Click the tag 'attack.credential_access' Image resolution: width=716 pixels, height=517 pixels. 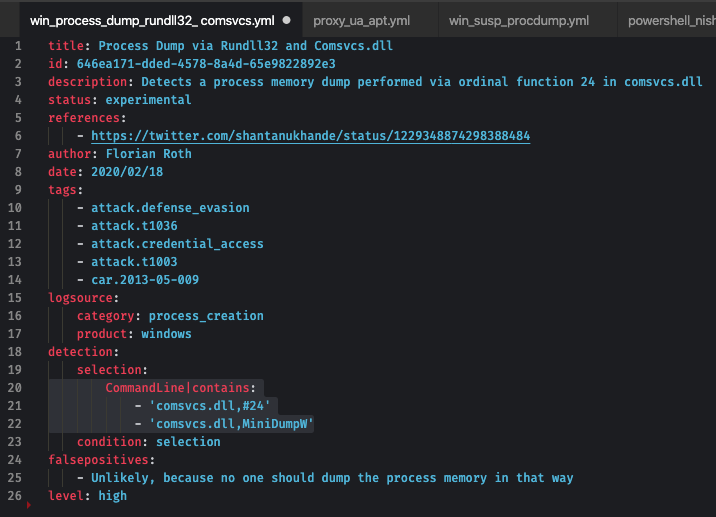177,243
